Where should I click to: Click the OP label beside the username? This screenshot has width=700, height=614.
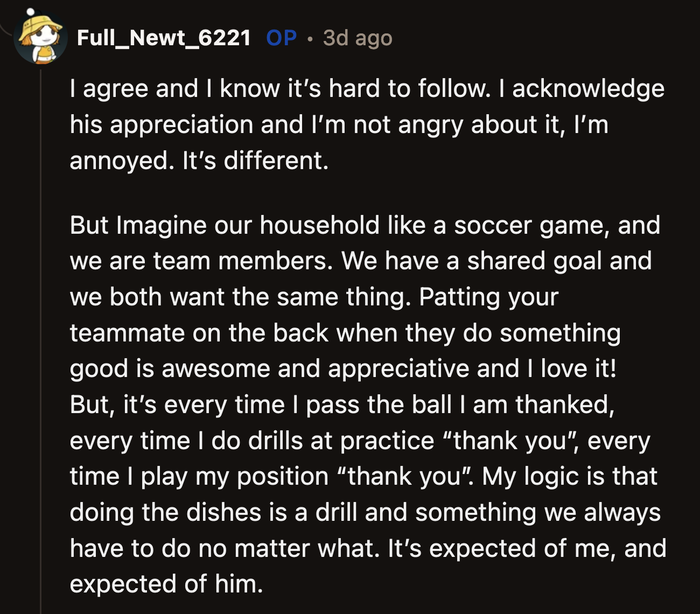click(x=279, y=38)
